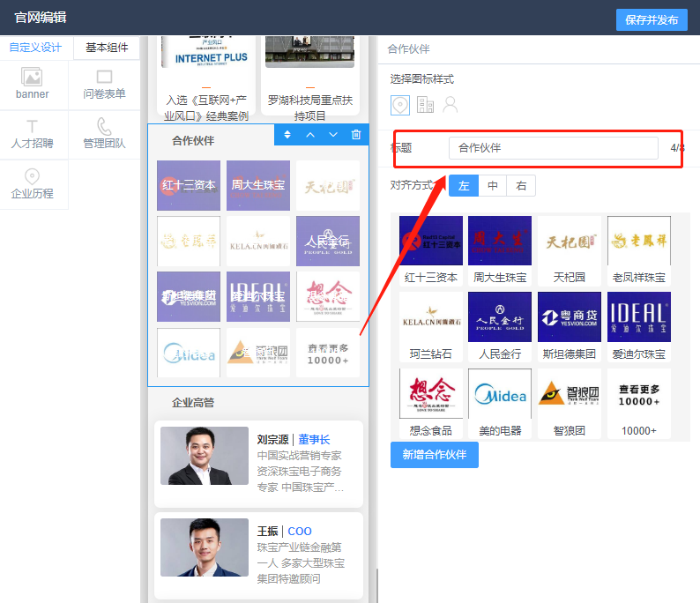
Task: Open 王振 COO executive card
Action: 258,555
